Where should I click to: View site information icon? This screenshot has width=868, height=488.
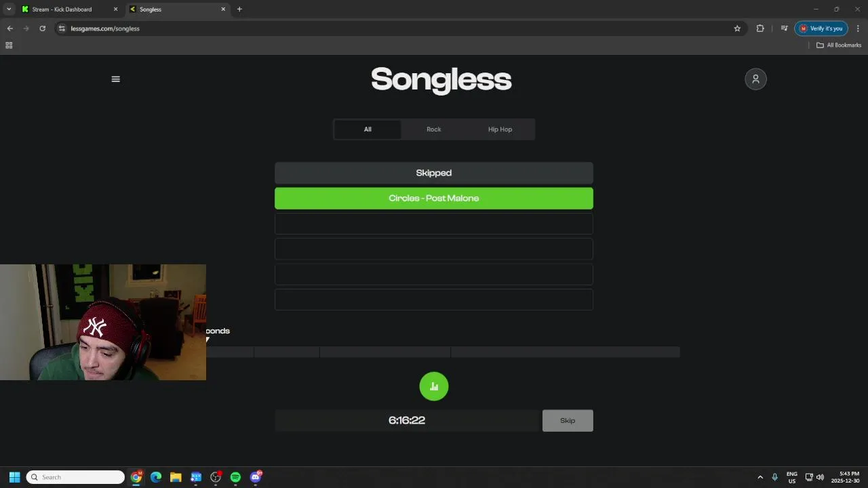(62, 28)
